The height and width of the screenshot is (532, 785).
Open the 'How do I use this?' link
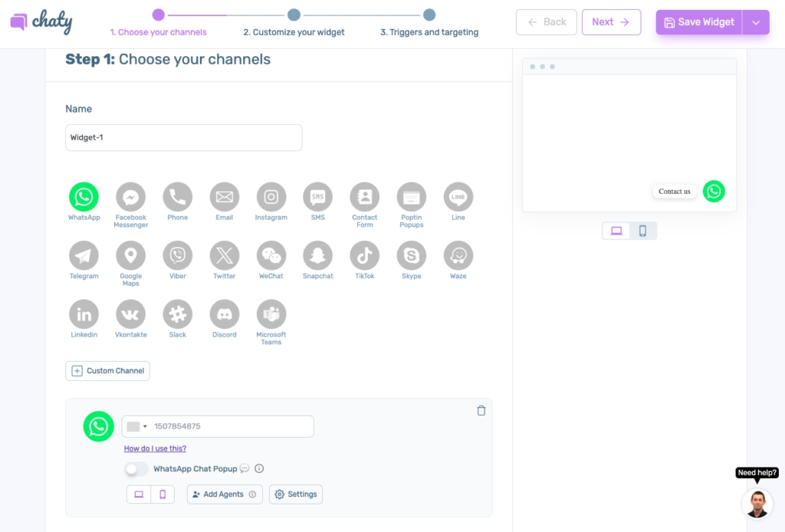[x=155, y=448]
